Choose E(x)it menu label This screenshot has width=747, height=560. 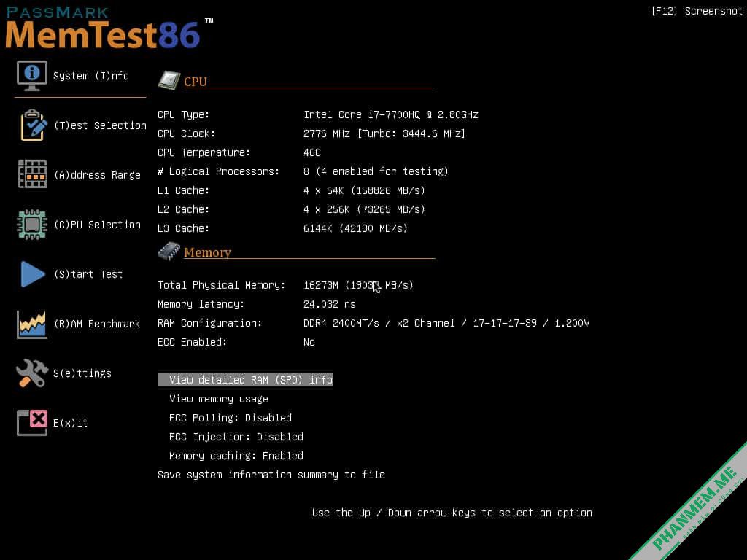click(71, 423)
